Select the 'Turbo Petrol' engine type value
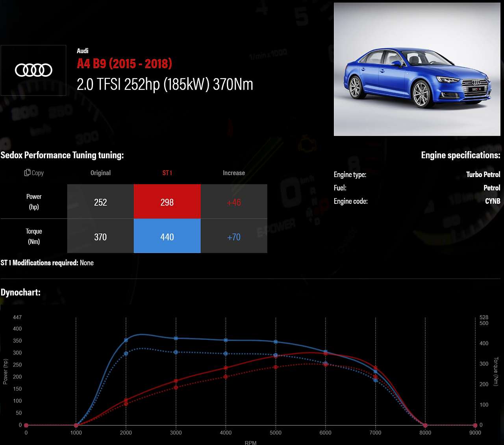The image size is (504, 445). 483,174
